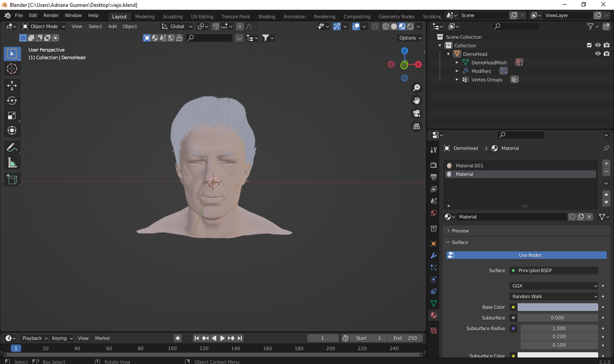This screenshot has height=364, width=614.
Task: Choose the Measure tool
Action: (12, 163)
